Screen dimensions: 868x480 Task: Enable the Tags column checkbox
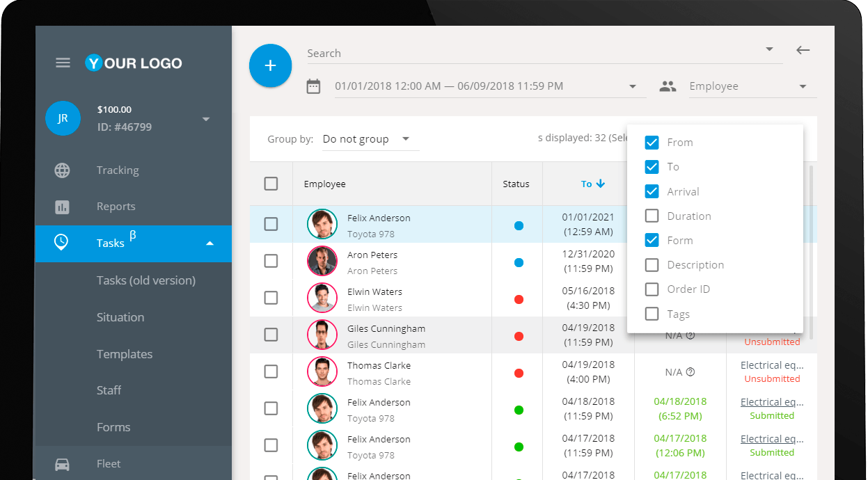(652, 314)
